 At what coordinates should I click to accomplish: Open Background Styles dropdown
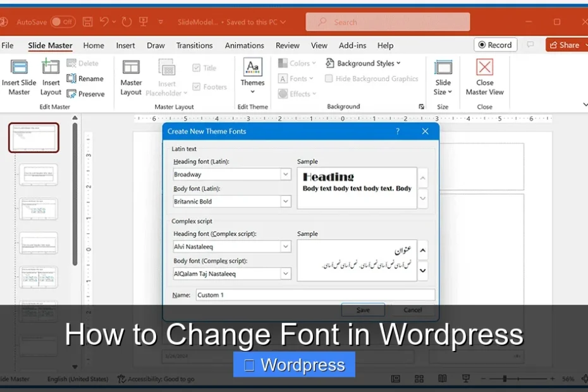[363, 63]
